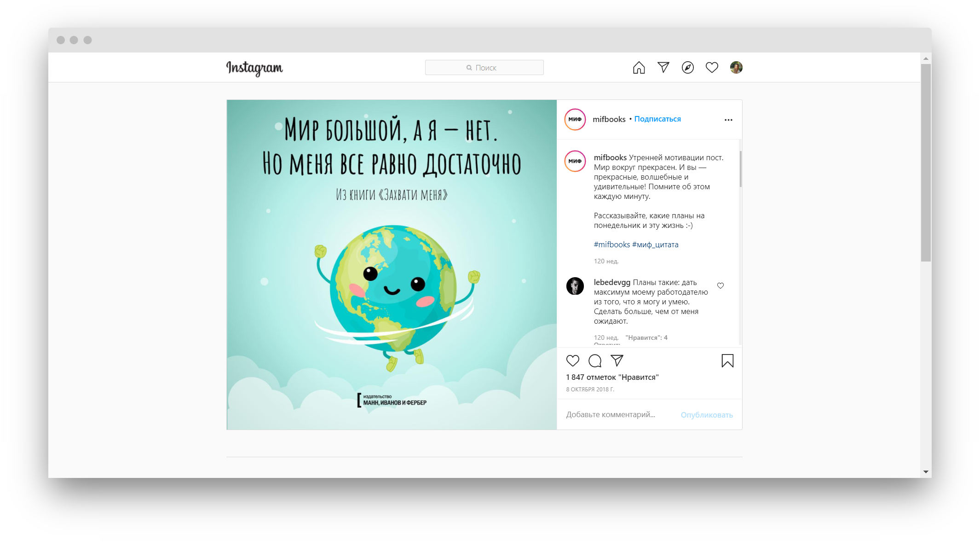
Task: Open activity heart icon in navbar
Action: click(712, 68)
